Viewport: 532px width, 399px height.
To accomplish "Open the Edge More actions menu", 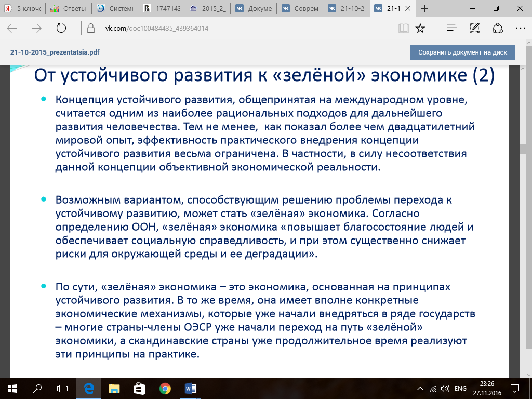I will click(520, 29).
